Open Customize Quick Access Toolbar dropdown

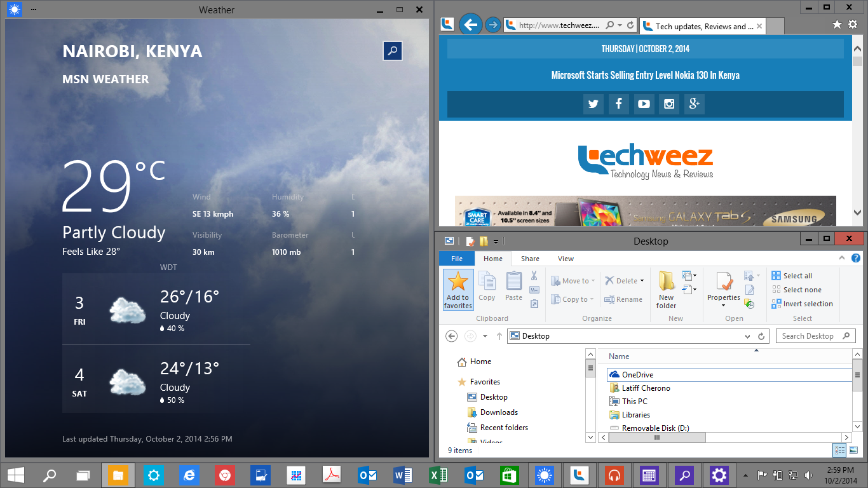496,241
